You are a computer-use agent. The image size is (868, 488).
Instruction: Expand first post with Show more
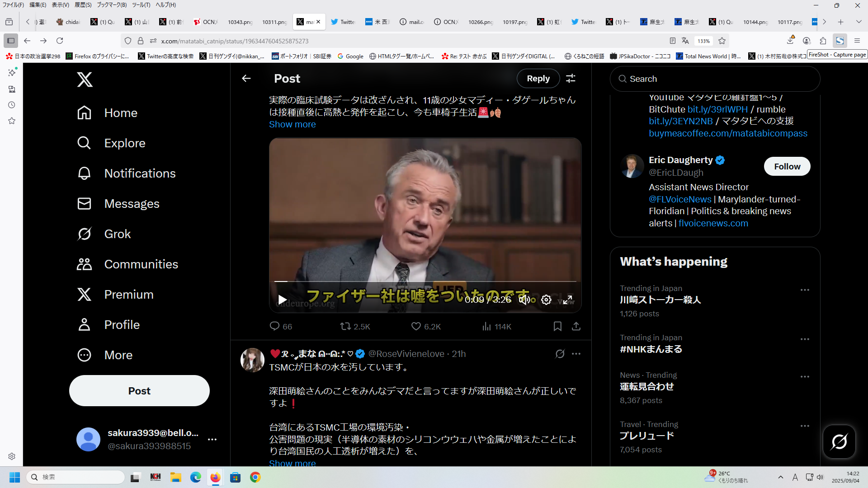[292, 124]
